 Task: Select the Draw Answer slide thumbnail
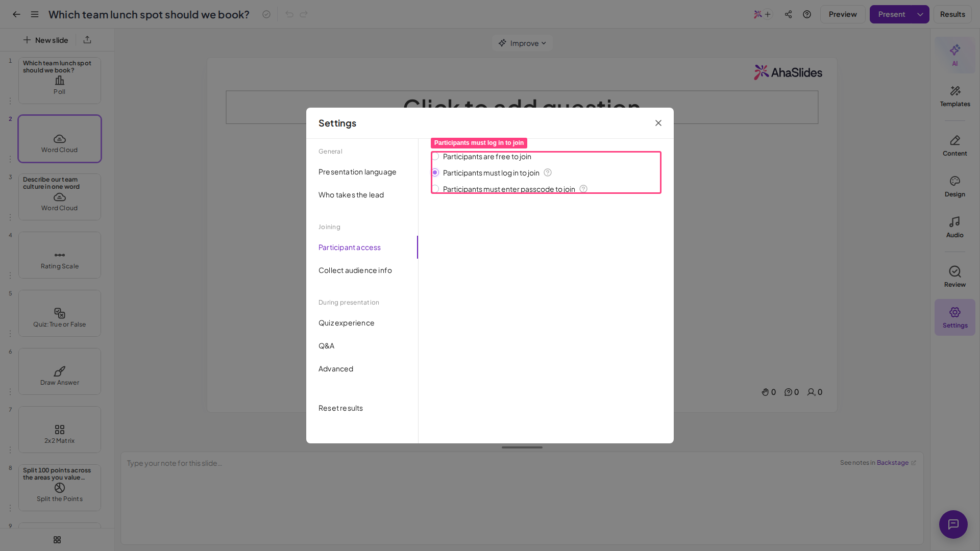(60, 371)
